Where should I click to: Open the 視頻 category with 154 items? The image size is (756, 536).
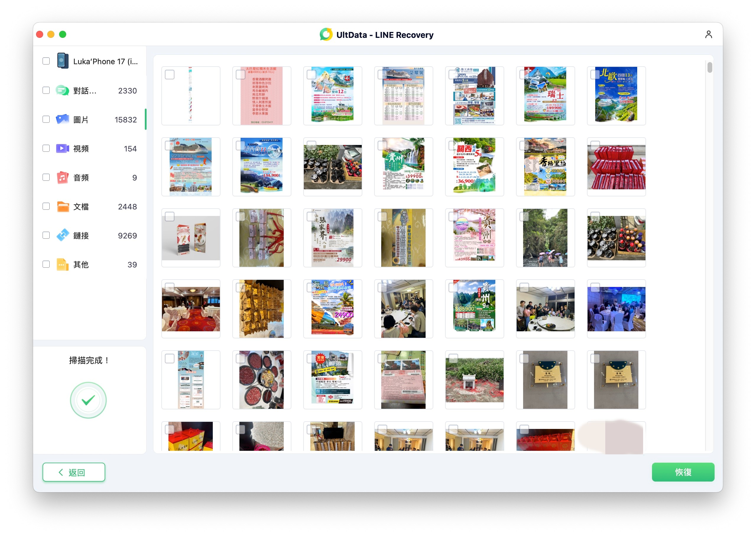[89, 148]
